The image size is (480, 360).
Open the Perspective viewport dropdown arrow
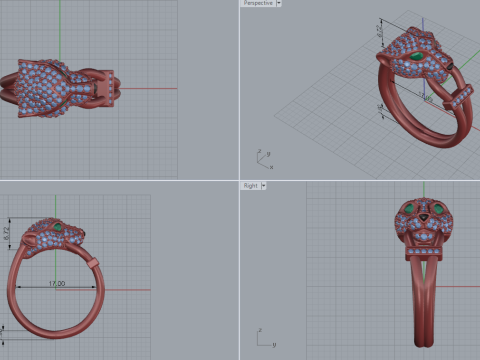(x=279, y=3)
